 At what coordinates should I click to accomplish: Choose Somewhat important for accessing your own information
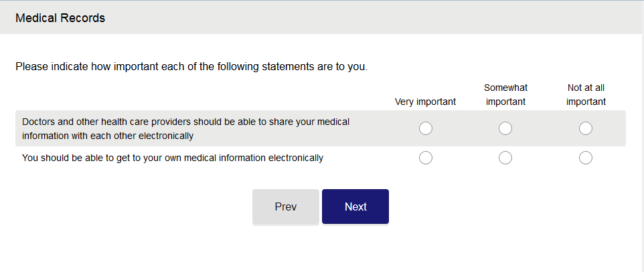click(x=505, y=158)
